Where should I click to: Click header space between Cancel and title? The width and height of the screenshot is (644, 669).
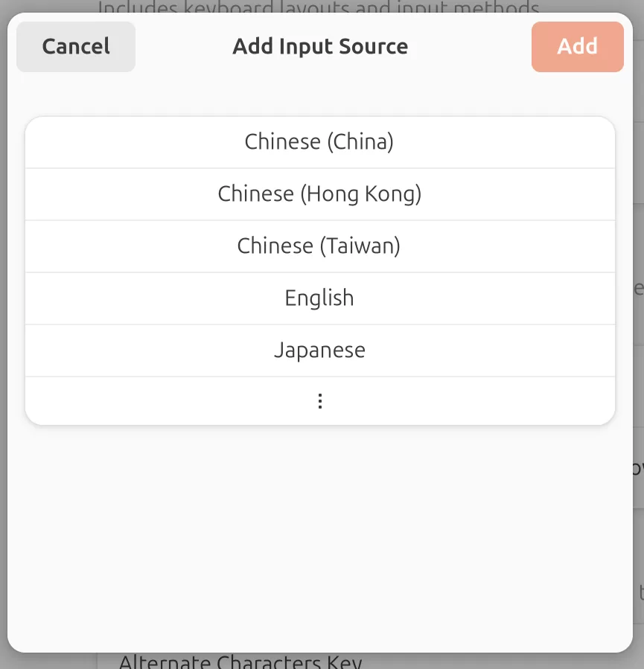point(182,47)
